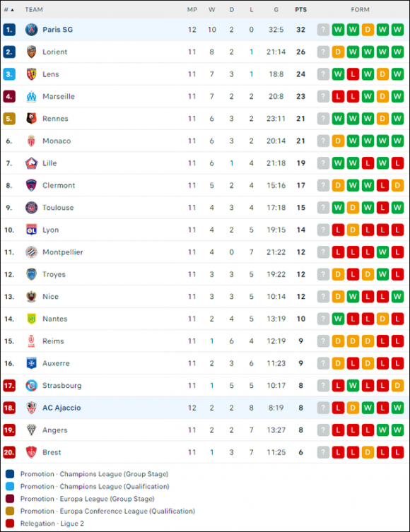
Task: Click the Lyon OL badge icon
Action: click(x=31, y=230)
